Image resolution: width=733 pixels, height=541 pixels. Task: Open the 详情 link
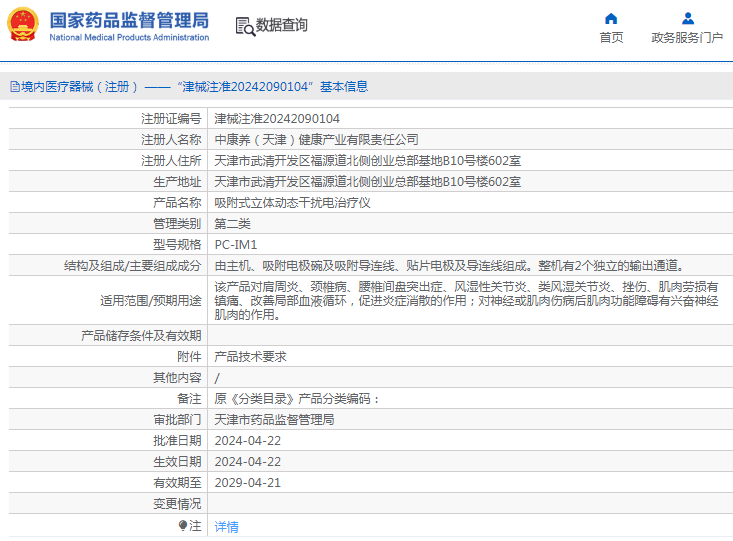[226, 527]
